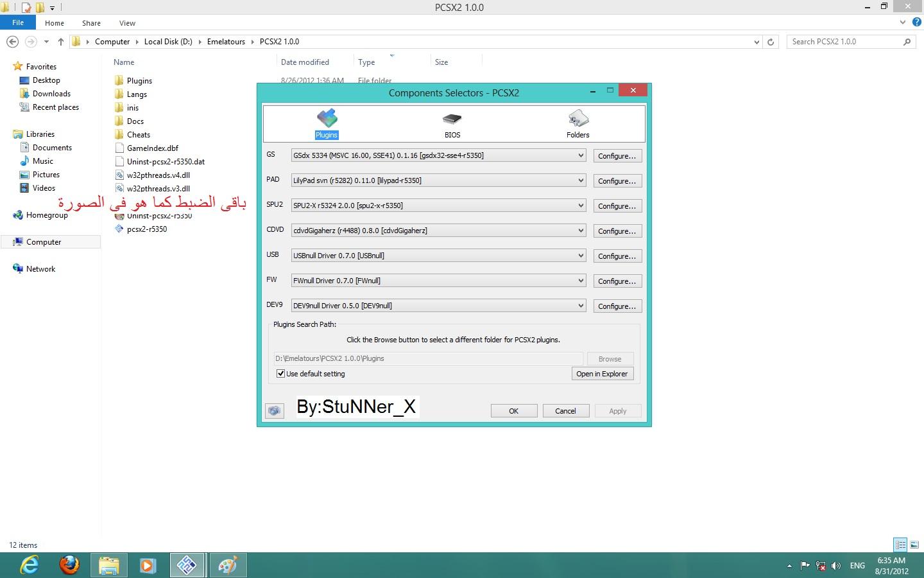
Task: Expand the PAD plugin dropdown
Action: [580, 180]
